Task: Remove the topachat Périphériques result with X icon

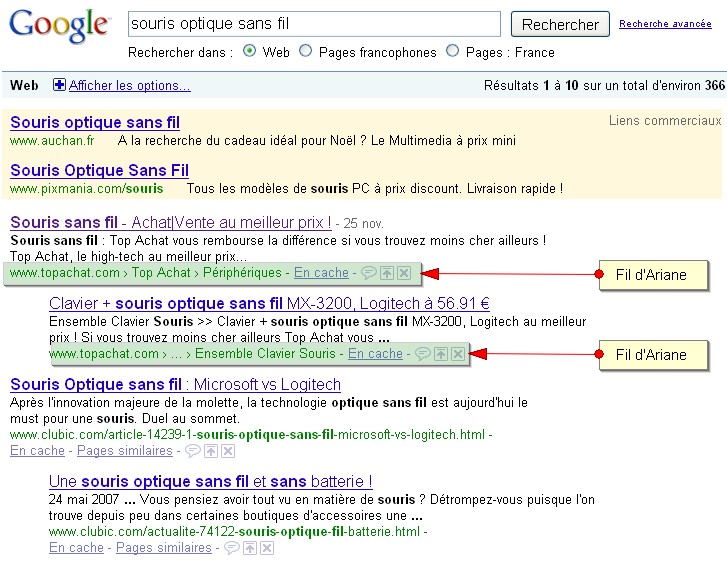Action: pos(404,273)
